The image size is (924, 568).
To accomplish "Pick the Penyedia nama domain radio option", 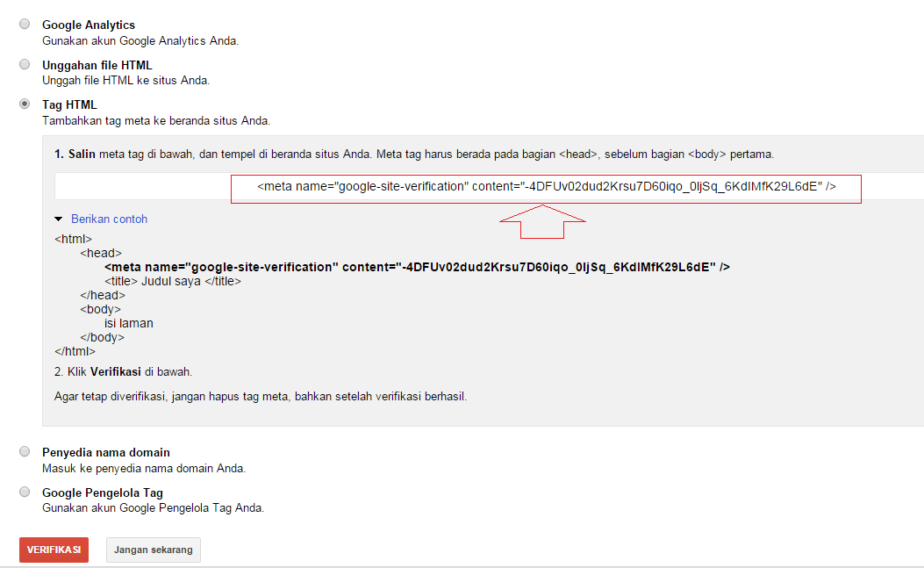I will point(25,451).
